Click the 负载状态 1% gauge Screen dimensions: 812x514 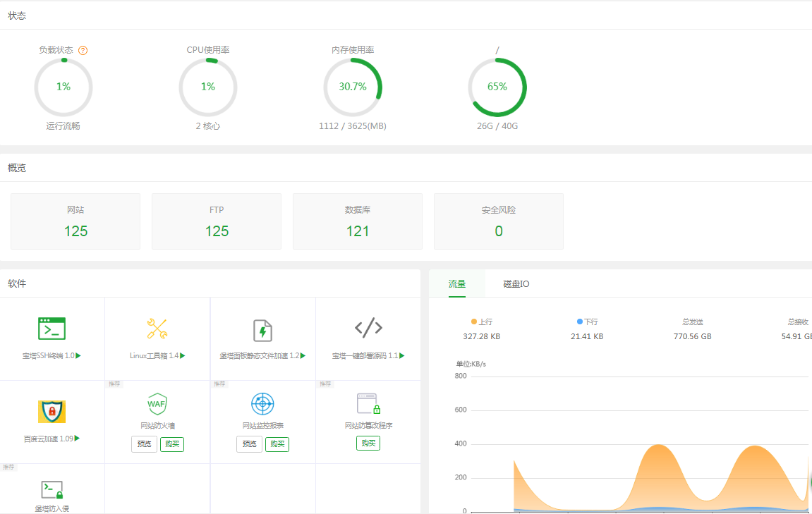coord(63,87)
